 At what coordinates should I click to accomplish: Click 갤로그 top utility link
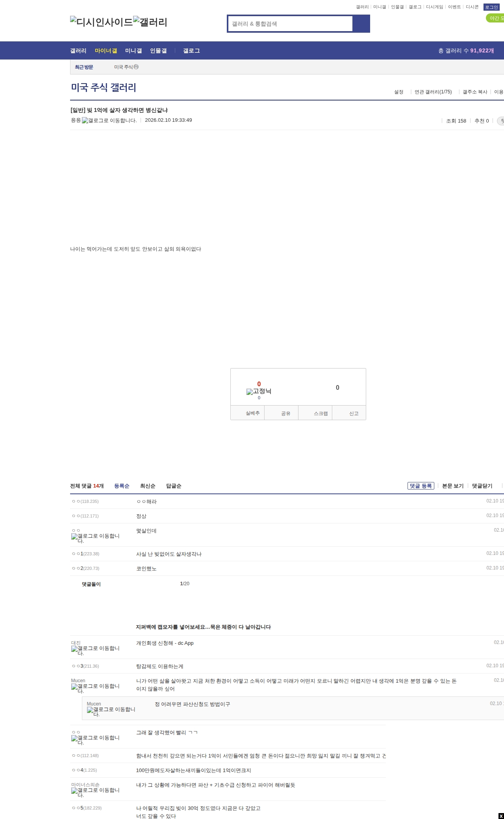pyautogui.click(x=415, y=7)
